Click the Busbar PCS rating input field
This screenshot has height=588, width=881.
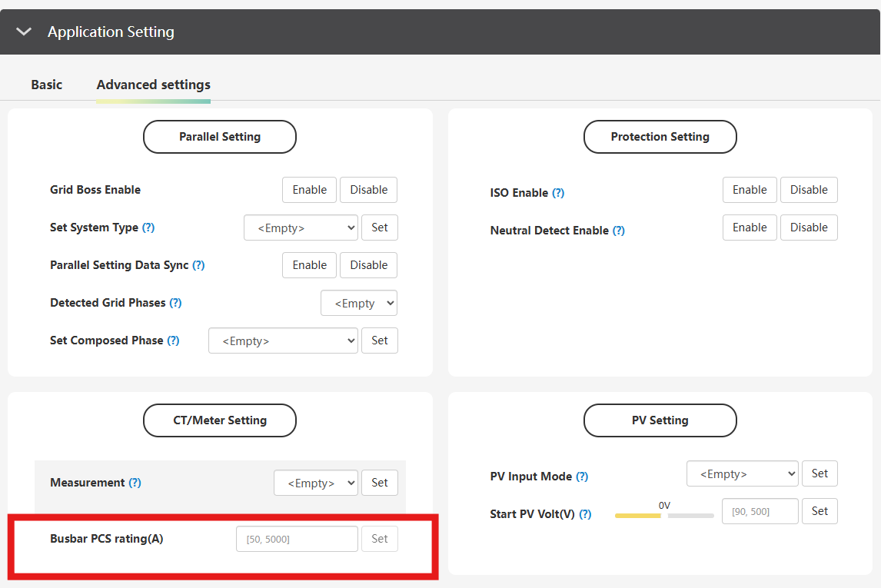pyautogui.click(x=297, y=539)
